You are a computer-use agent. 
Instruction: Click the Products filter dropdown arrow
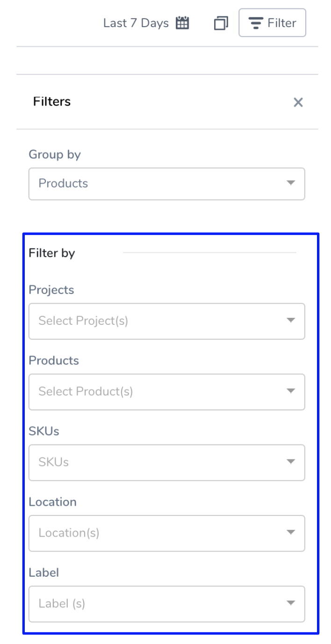(x=291, y=391)
